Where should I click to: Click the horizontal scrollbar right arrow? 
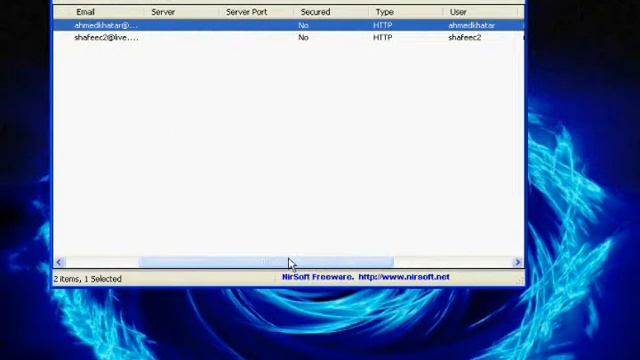point(518,262)
